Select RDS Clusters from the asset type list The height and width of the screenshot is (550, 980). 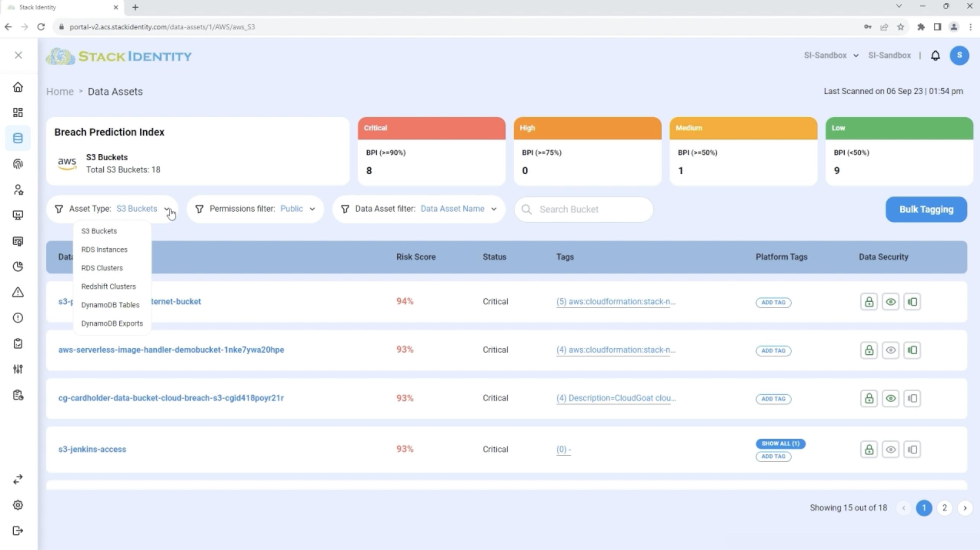pos(102,268)
